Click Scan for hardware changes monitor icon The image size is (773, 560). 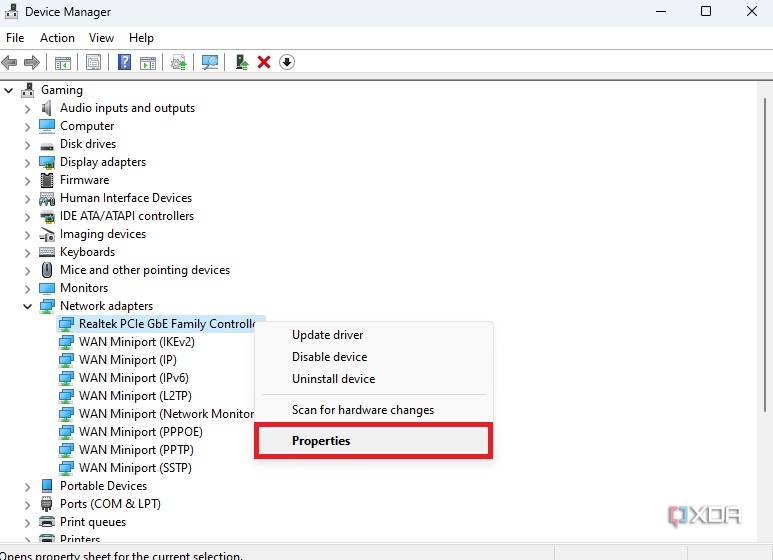[x=210, y=63]
